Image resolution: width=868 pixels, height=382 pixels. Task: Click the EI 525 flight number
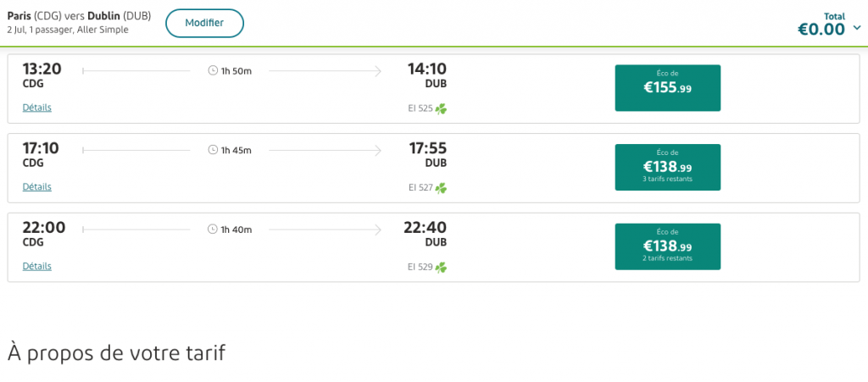point(420,108)
